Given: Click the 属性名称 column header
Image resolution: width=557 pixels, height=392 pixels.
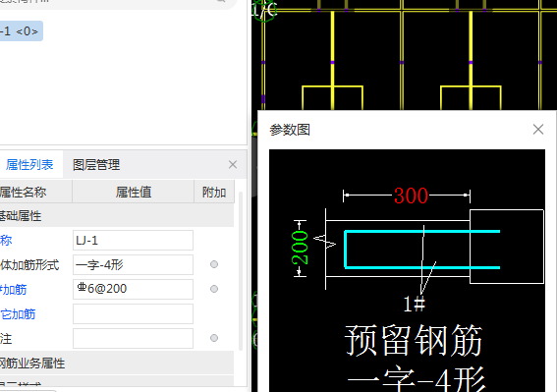Looking at the screenshot, I should point(35,192).
